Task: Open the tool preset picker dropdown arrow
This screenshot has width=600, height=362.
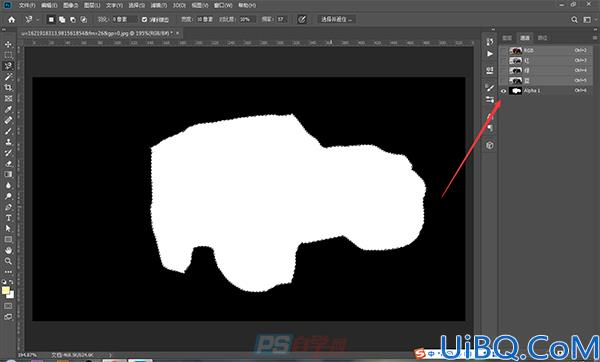Action: (x=38, y=19)
